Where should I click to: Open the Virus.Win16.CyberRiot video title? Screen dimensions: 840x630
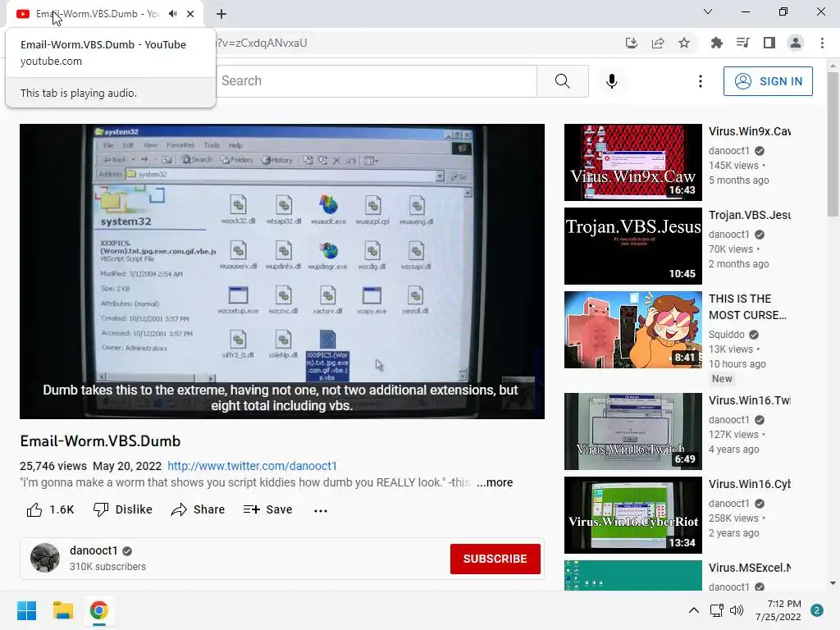(750, 484)
